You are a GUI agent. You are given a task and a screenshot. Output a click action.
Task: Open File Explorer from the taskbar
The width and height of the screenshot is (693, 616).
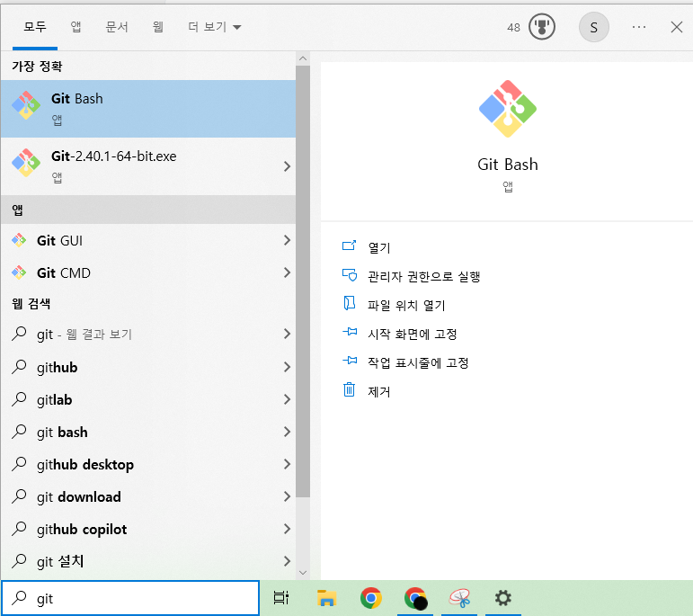[326, 598]
